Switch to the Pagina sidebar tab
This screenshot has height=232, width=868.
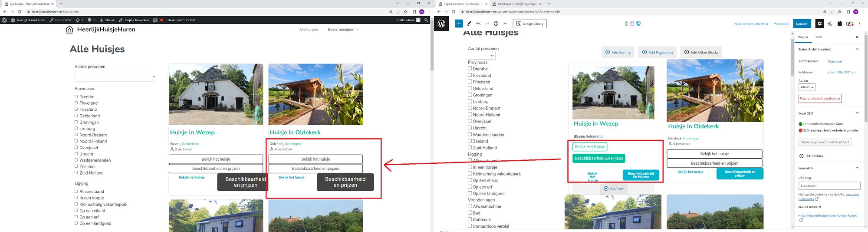coord(803,37)
